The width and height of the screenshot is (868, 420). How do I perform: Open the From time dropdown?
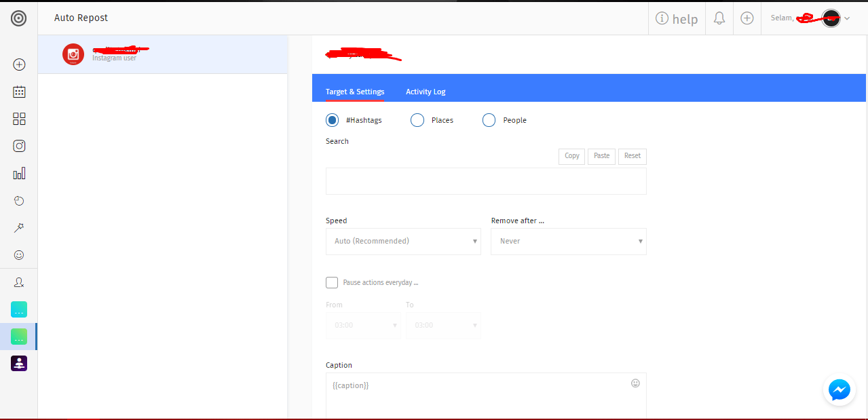tap(363, 325)
